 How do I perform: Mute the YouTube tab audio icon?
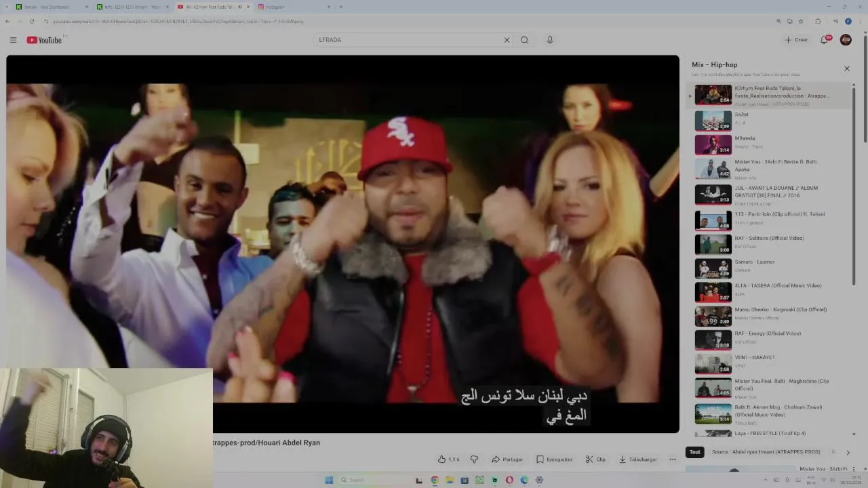[239, 7]
